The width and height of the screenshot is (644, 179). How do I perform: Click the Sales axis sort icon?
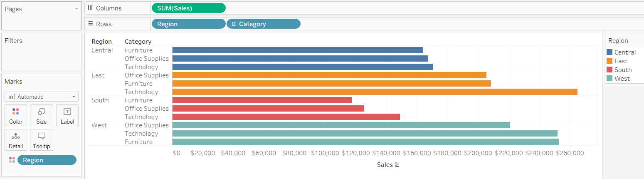[397, 165]
